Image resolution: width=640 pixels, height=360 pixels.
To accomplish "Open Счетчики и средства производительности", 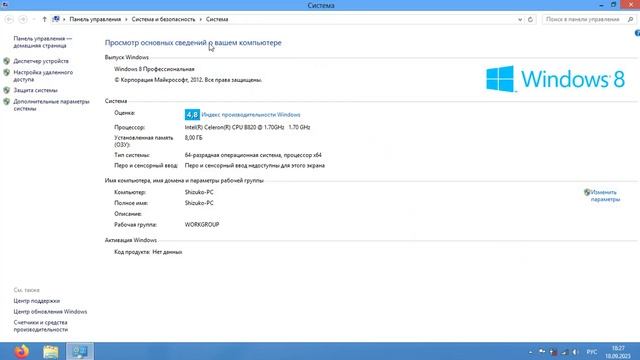I will (x=40, y=326).
